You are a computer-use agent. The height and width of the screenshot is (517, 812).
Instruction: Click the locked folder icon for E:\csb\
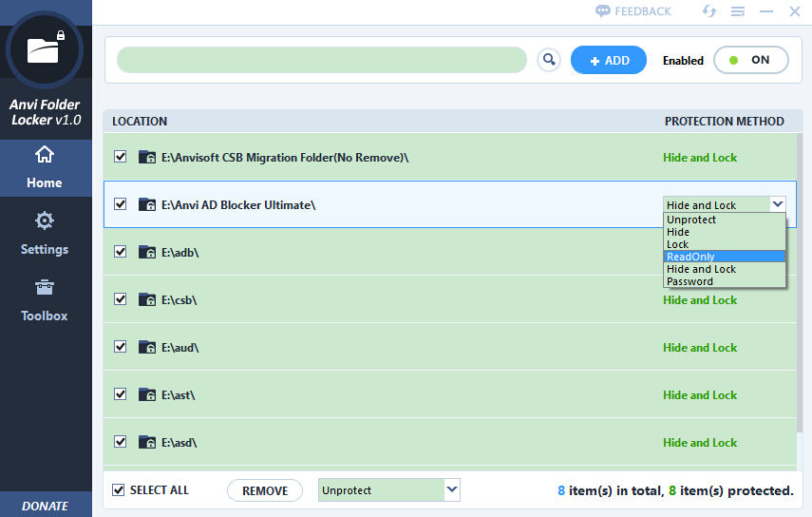[147, 300]
